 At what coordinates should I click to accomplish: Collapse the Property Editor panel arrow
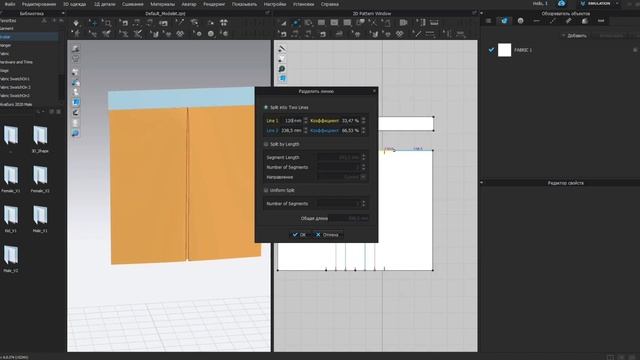482,183
